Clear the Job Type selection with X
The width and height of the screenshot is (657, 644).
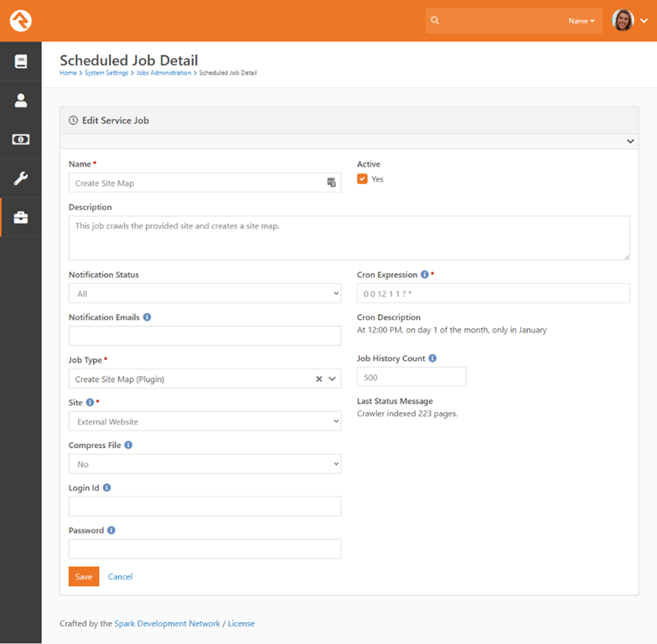click(318, 379)
